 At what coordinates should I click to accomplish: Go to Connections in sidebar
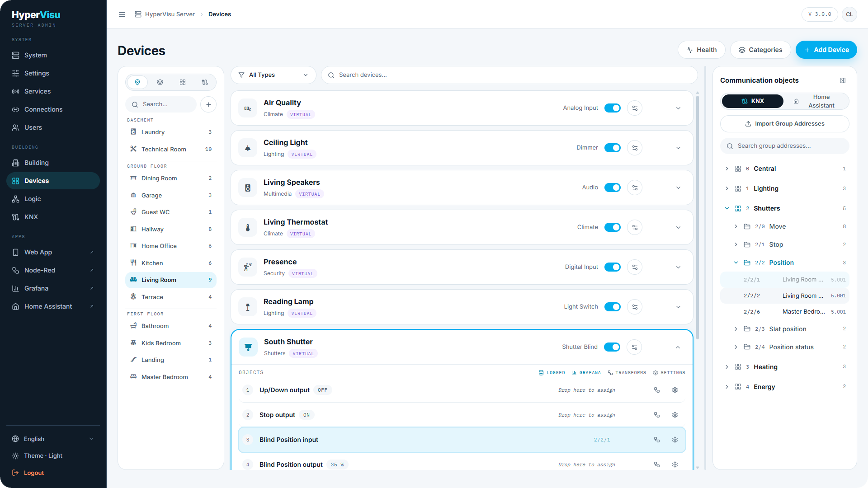click(x=53, y=109)
